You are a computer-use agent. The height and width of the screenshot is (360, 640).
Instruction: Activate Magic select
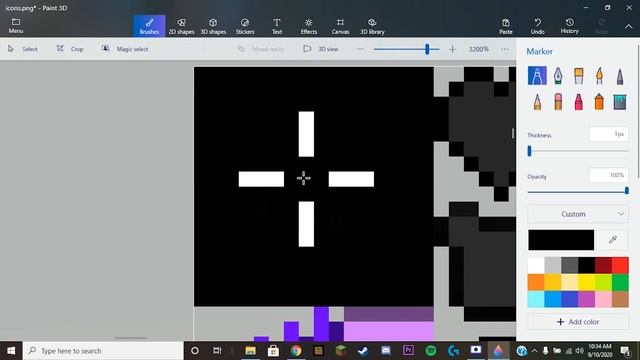pos(125,49)
